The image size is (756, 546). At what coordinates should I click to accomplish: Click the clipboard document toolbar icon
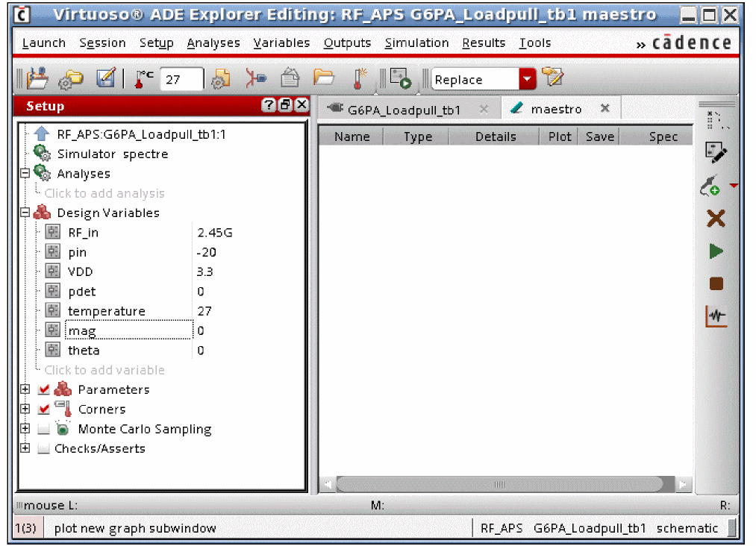[x=290, y=78]
